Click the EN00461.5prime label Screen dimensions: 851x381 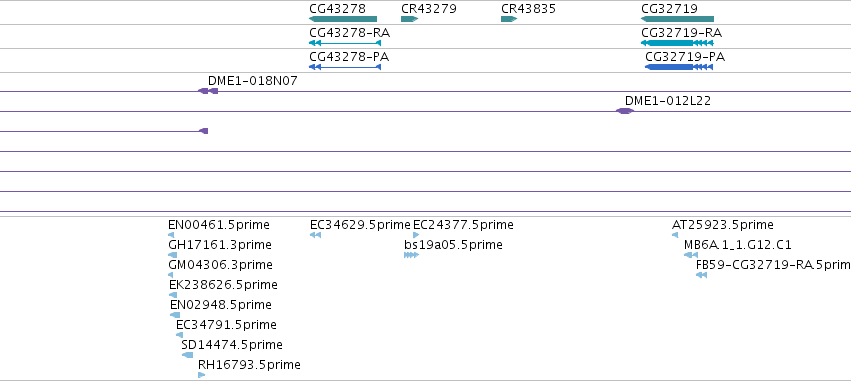point(219,225)
